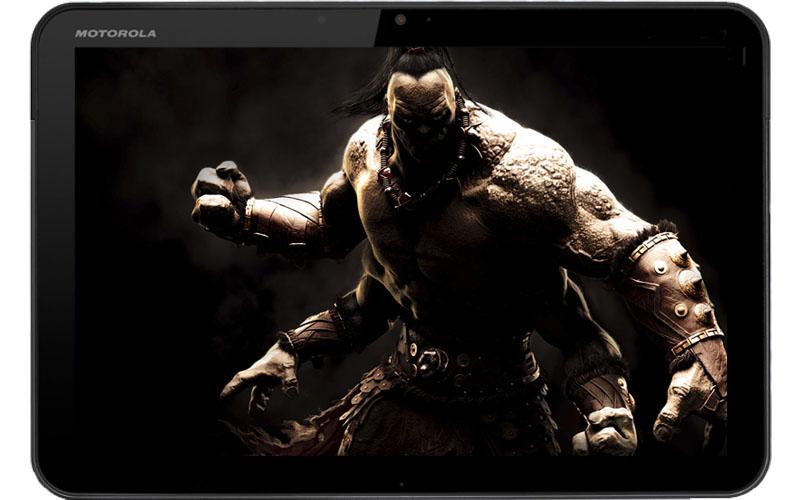Viewport: 800px width, 500px height.
Task: Tap the Motorola logo on the bezel
Action: [116, 34]
